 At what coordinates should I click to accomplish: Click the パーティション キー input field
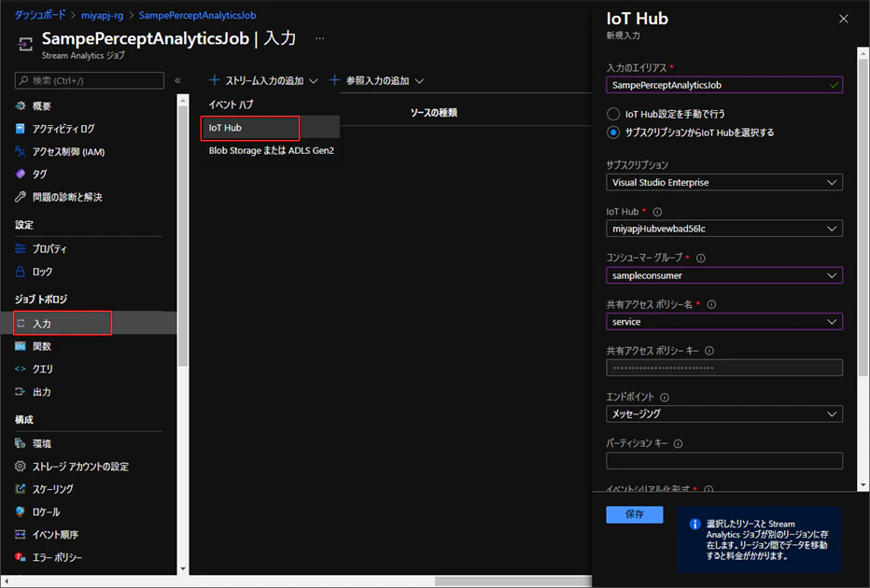point(724,460)
